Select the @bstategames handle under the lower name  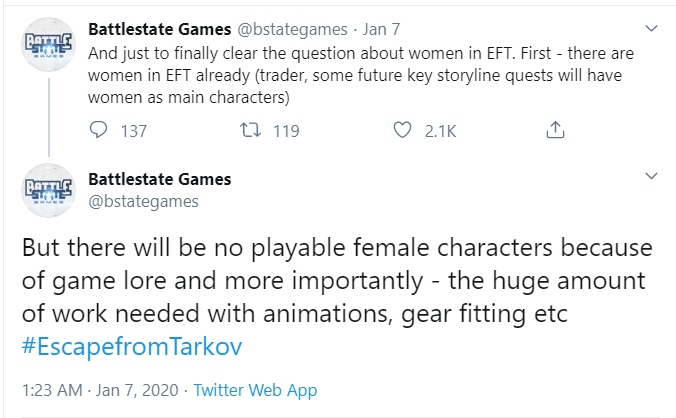click(144, 201)
